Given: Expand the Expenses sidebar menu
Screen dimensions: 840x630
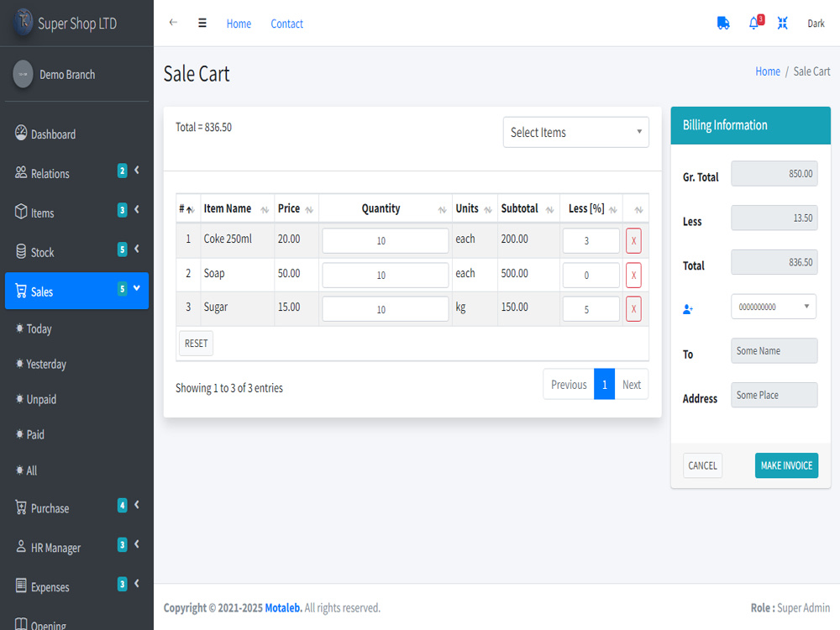Looking at the screenshot, I should (76, 586).
